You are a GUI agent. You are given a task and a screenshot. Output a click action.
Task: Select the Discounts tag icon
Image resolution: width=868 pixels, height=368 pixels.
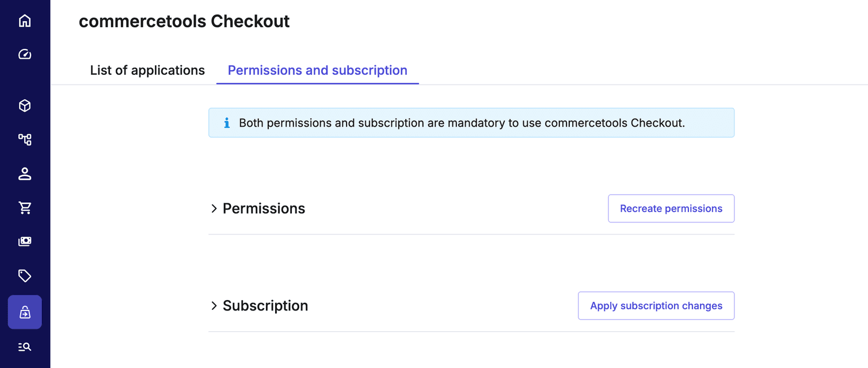point(25,275)
